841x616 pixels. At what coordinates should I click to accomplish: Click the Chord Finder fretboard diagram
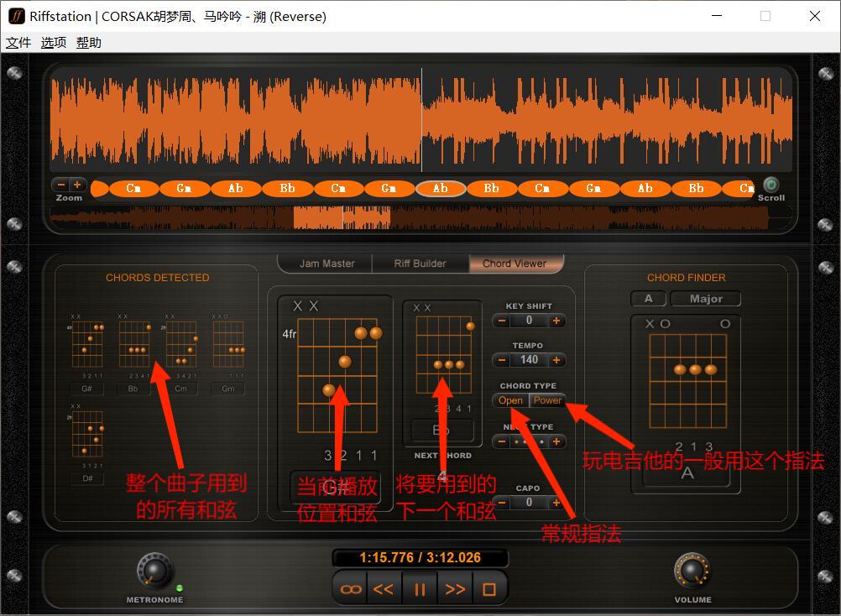click(x=687, y=381)
